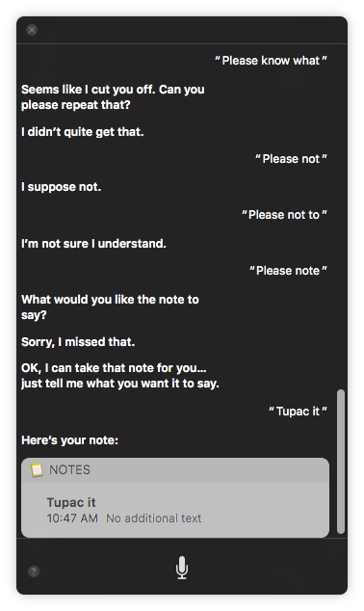Screen dimensions: 364x611
Task: Close the Siri window
Action: click(x=32, y=30)
